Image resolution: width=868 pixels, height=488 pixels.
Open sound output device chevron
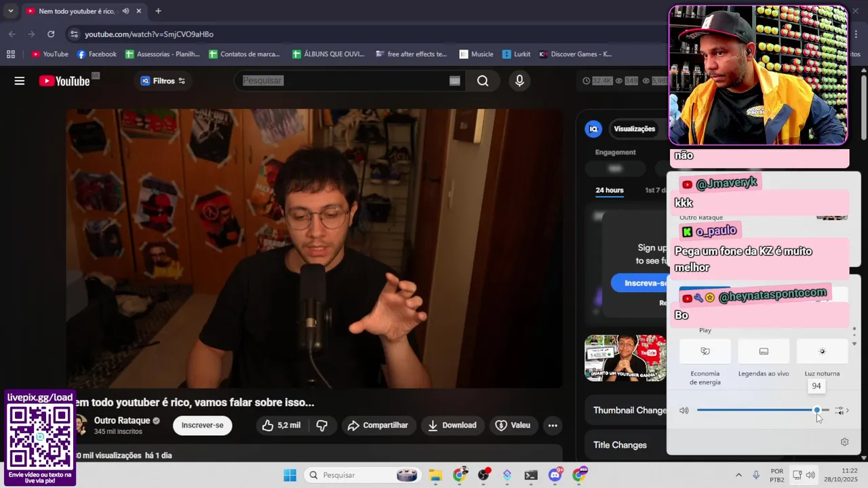tap(842, 410)
